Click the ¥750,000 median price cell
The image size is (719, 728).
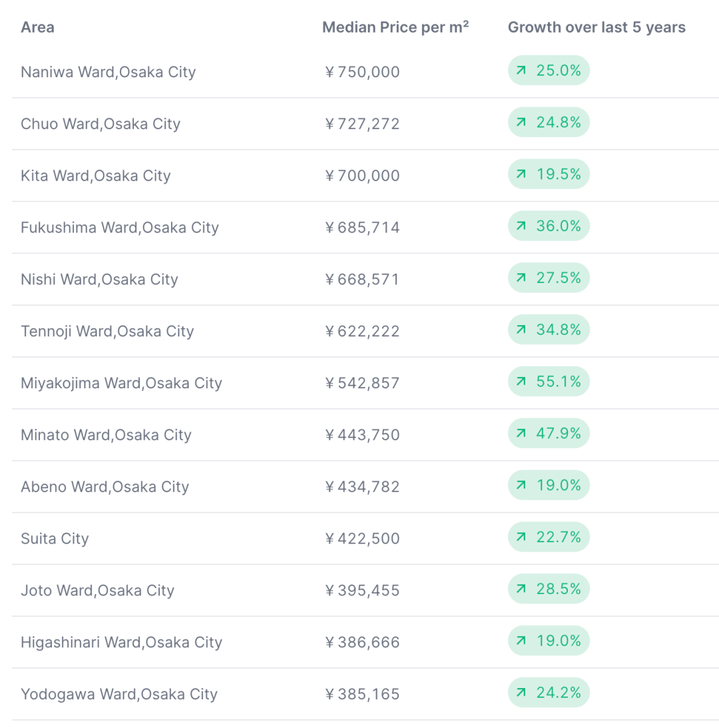click(362, 72)
